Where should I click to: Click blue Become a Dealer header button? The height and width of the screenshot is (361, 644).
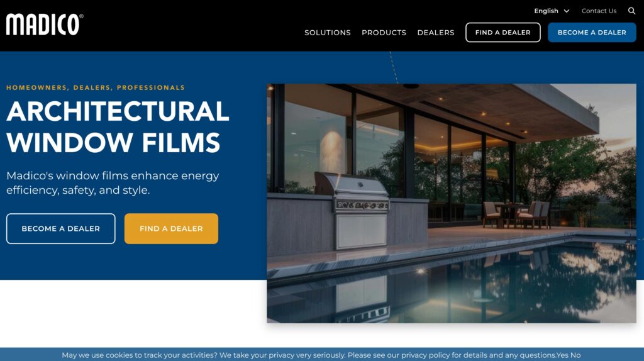(x=592, y=33)
